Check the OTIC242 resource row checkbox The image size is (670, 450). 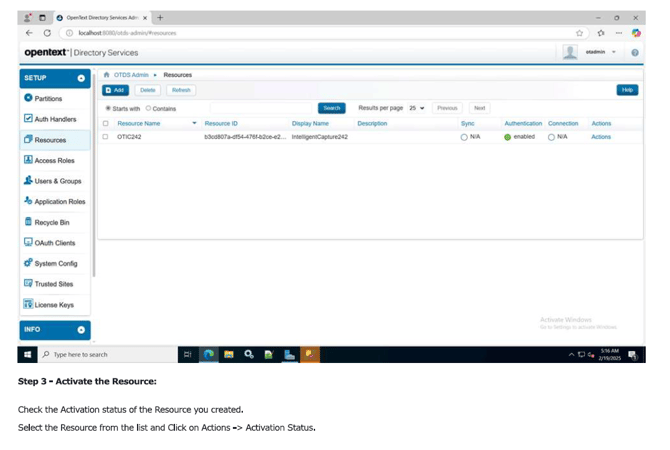click(x=106, y=137)
